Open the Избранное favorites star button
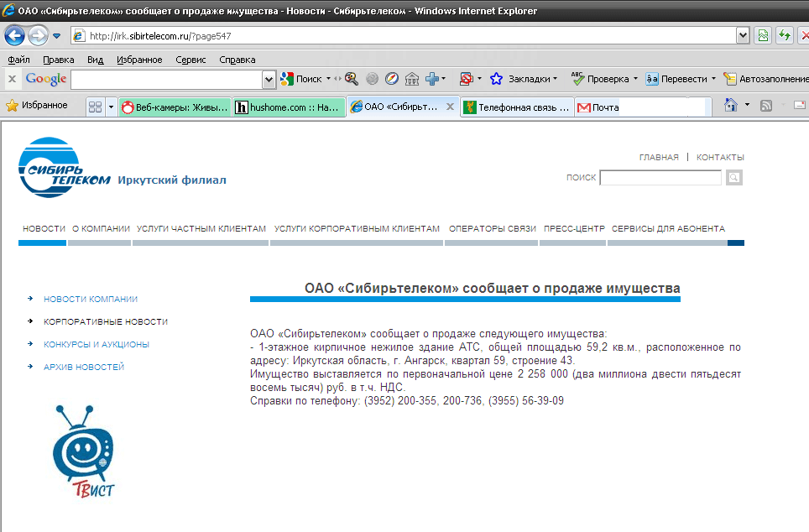809x532 pixels. pyautogui.click(x=37, y=105)
